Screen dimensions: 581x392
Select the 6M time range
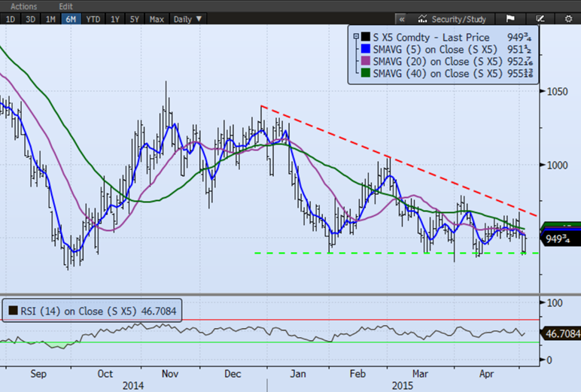[x=72, y=18]
